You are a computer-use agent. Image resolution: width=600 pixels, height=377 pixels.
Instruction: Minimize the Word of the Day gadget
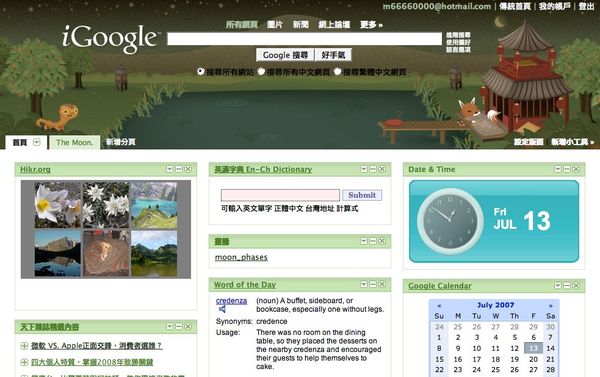tap(373, 284)
